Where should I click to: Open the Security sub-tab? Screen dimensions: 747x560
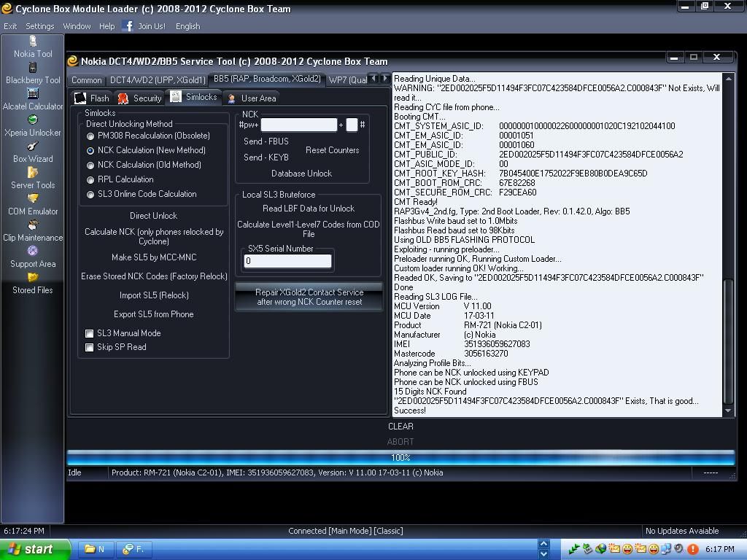coord(139,98)
